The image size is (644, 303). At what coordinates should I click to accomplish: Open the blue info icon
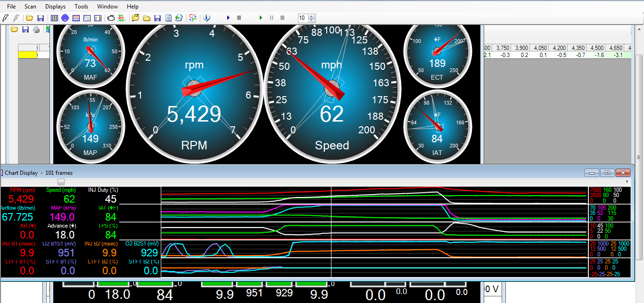[206, 18]
